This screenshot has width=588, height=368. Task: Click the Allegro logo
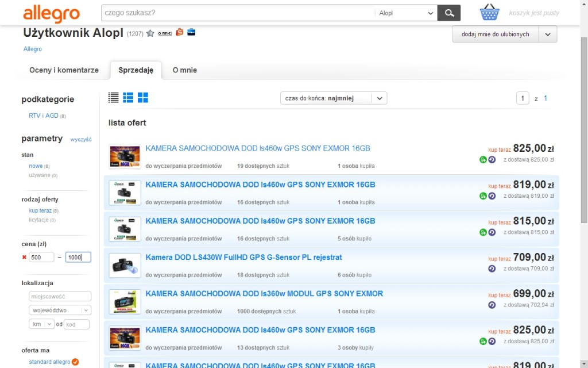[51, 13]
